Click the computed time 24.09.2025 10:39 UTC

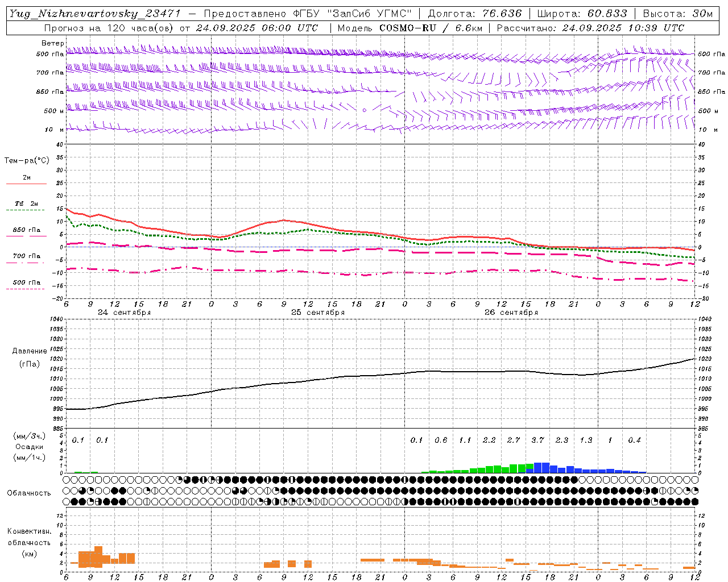click(x=623, y=28)
